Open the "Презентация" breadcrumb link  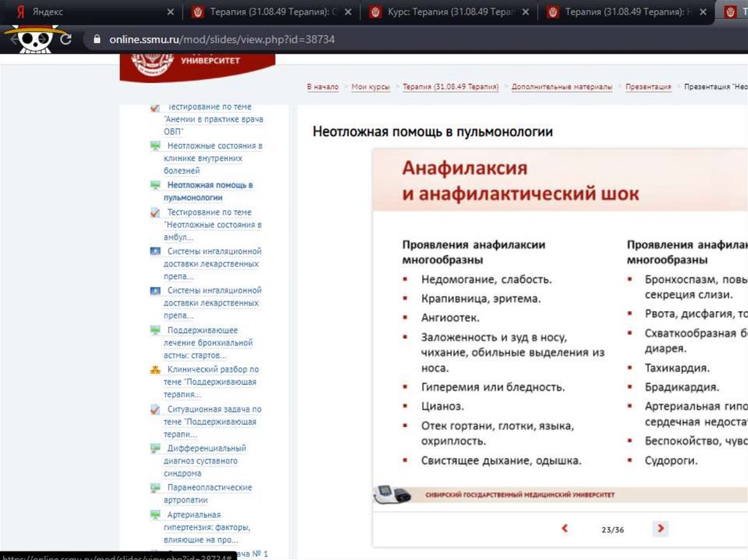pyautogui.click(x=648, y=87)
